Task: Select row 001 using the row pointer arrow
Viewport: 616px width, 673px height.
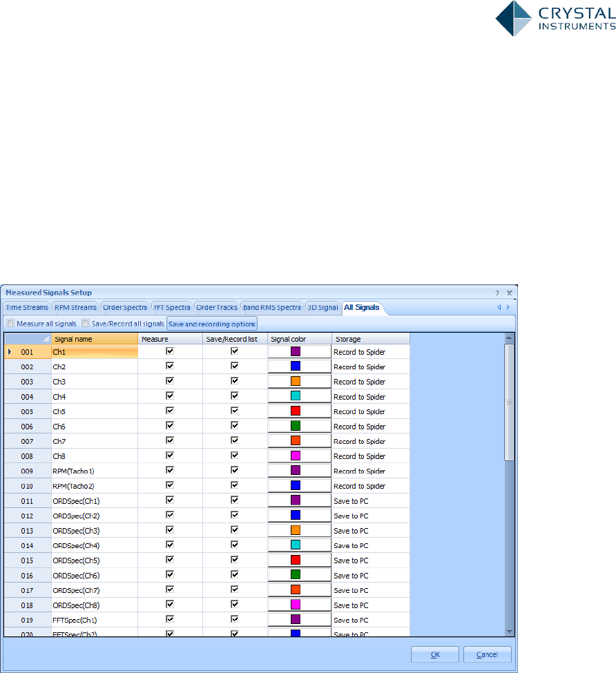Action: [x=10, y=352]
